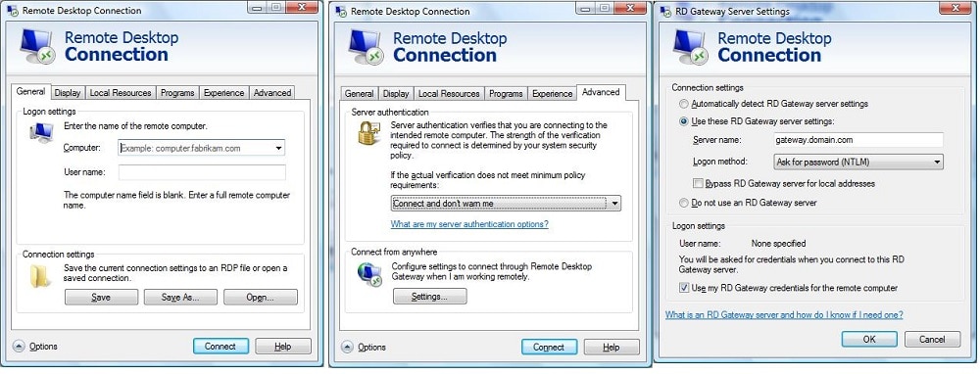Click the 'None specified' user name text
The width and height of the screenshot is (980, 374).
778,244
